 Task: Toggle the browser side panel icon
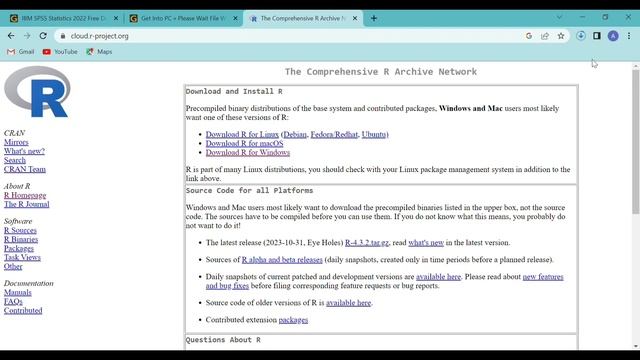597,36
